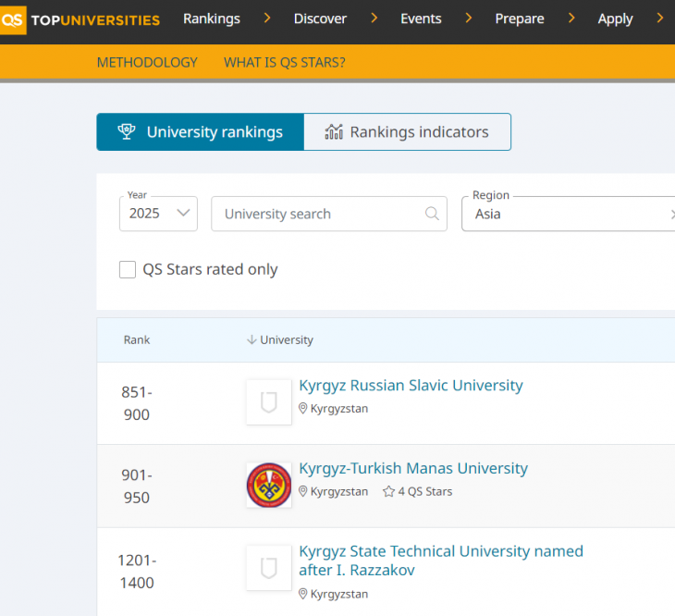675x616 pixels.
Task: Open the Apply menu in top navigation
Action: [615, 18]
